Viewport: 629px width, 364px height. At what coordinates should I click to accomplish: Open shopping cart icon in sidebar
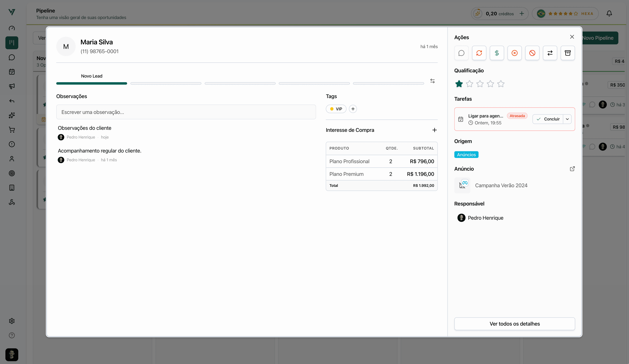click(x=12, y=130)
